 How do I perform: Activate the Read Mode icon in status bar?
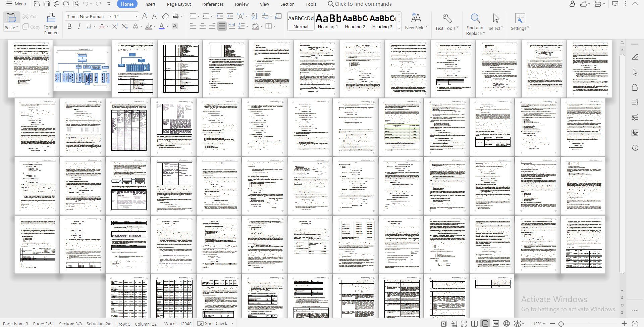coord(474,323)
